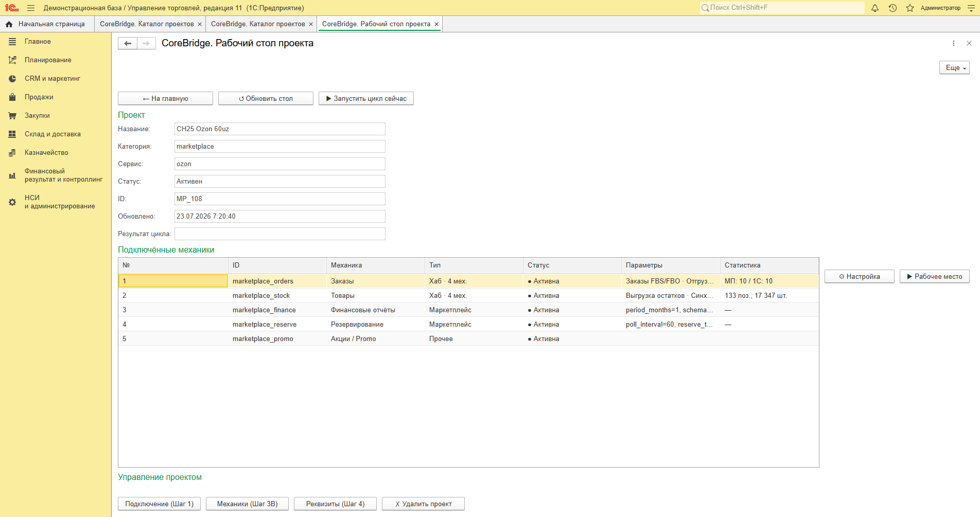
Task: Open Рабочее место button
Action: pos(934,276)
